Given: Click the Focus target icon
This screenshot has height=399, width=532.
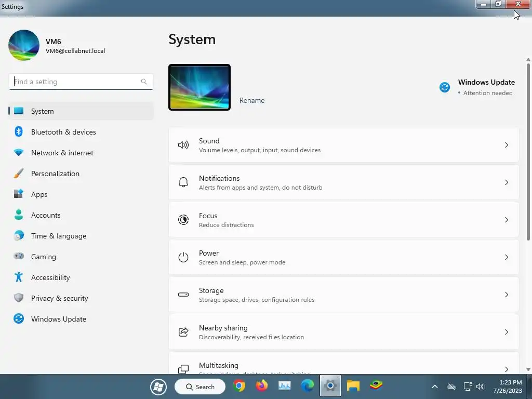Looking at the screenshot, I should 183,220.
